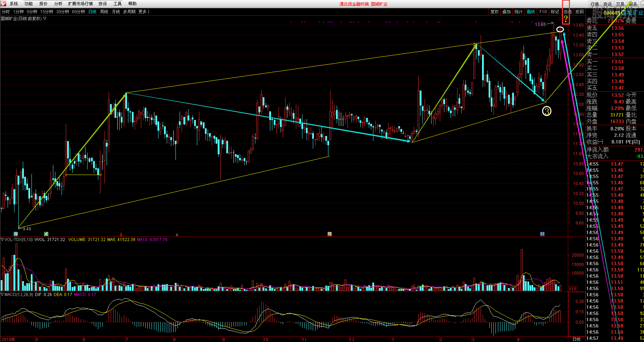Expand the 国城矿业(日线,前复权) chart dropdown
Viewport: 644px width, 342px height.
tap(45, 19)
